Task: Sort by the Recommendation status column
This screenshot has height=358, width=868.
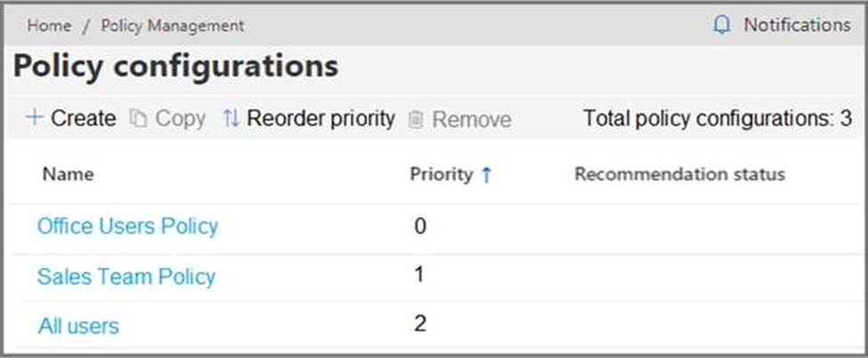Action: click(x=680, y=174)
